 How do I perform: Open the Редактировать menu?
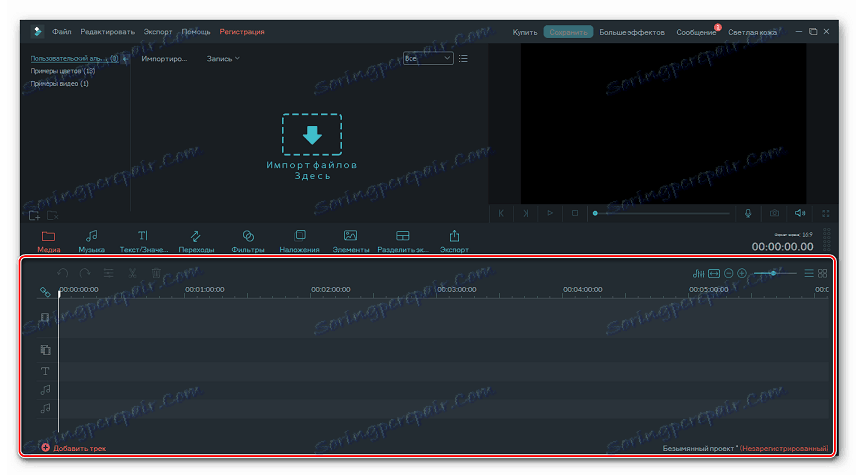point(107,32)
